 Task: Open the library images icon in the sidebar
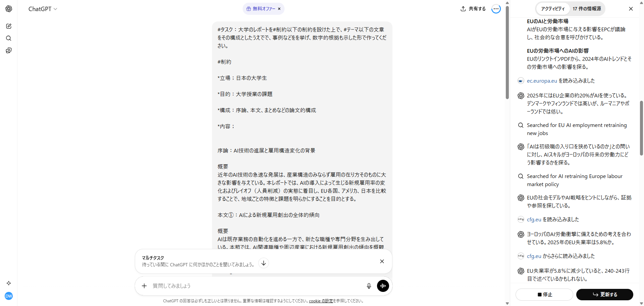click(9, 50)
